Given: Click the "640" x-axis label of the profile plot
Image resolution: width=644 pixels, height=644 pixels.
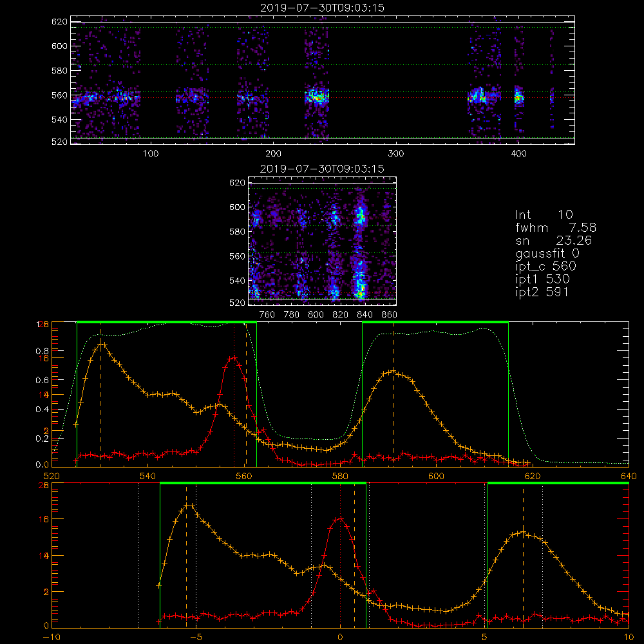Looking at the screenshot, I should tap(629, 476).
